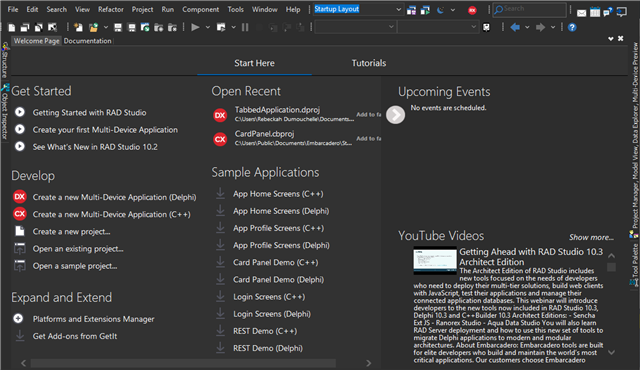Toggle the dark theme moon icon
The height and width of the screenshot is (370, 640).
click(x=440, y=10)
